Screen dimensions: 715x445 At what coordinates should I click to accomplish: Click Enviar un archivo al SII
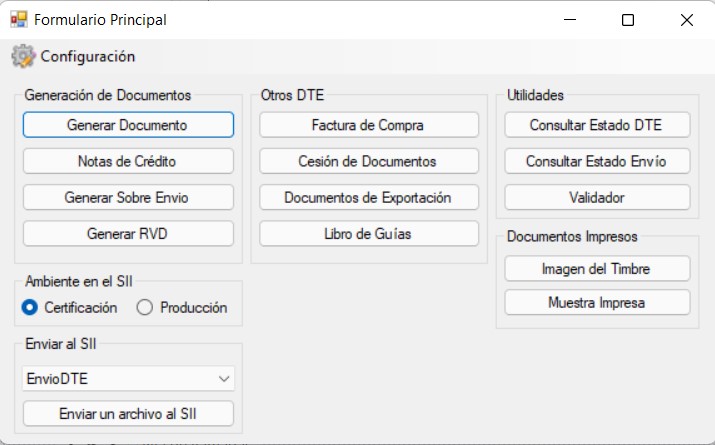(128, 414)
